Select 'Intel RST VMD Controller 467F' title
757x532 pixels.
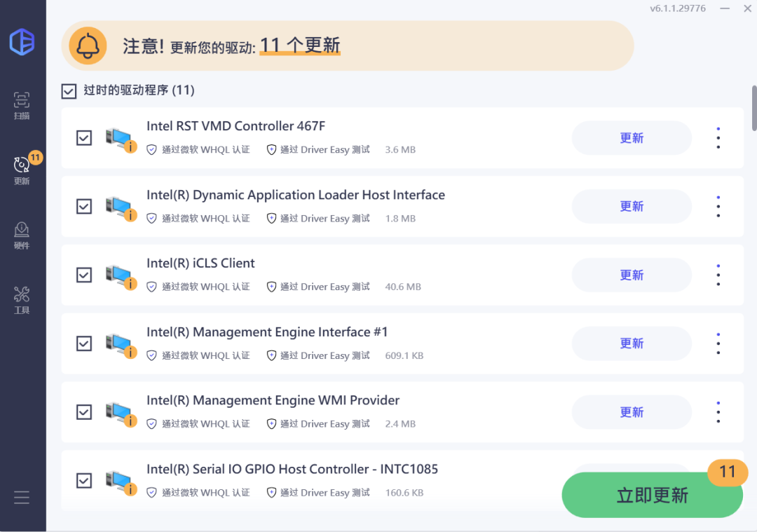point(236,126)
